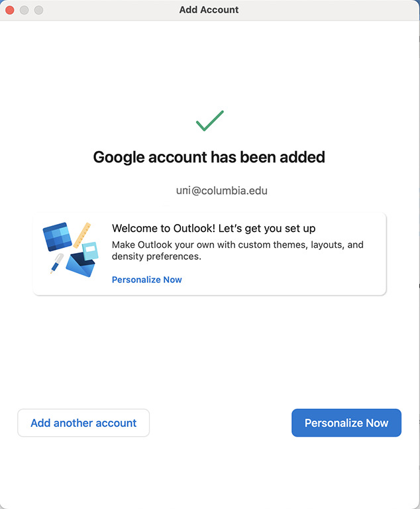Click the words "density preferences" in the card
420x509 pixels.
coord(156,256)
